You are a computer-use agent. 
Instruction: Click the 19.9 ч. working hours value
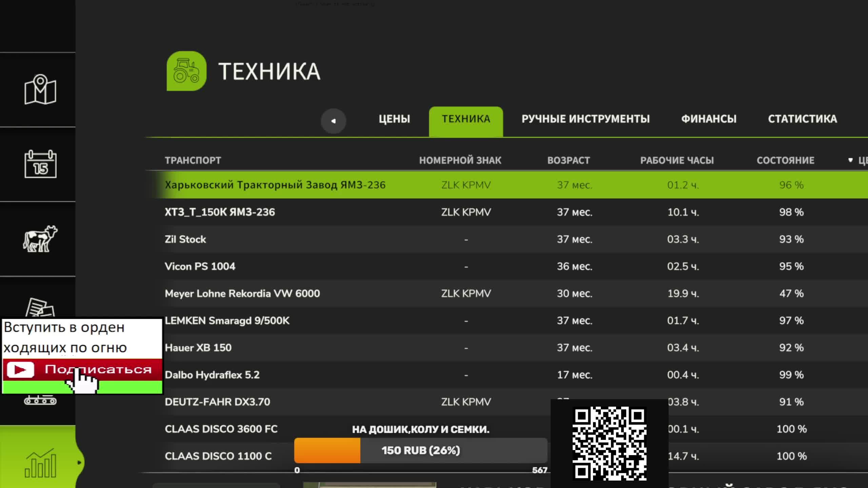click(x=683, y=293)
